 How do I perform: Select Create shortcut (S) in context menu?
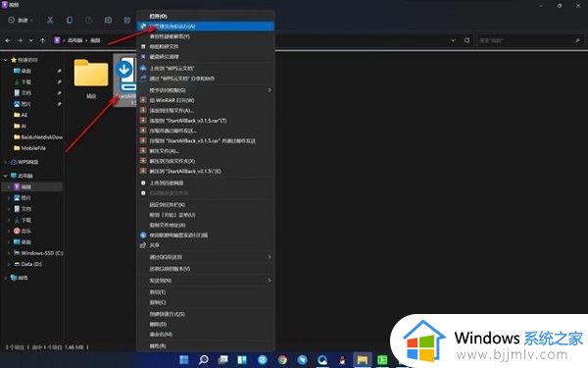[167, 314]
